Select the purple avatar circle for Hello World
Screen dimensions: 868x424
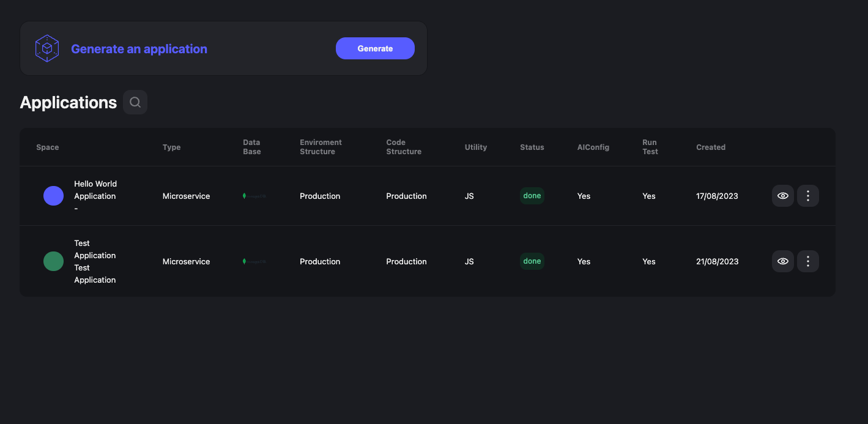tap(53, 196)
